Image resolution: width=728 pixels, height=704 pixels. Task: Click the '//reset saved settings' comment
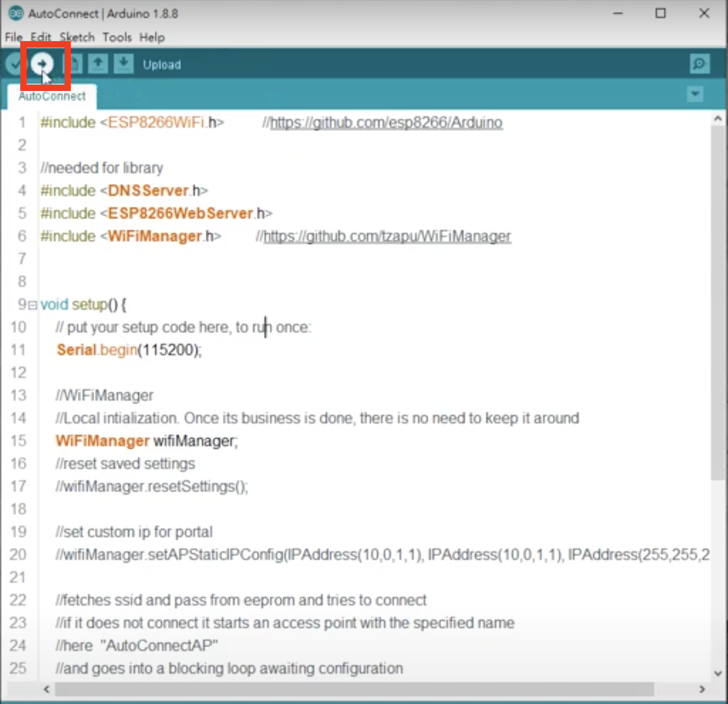[x=125, y=463]
